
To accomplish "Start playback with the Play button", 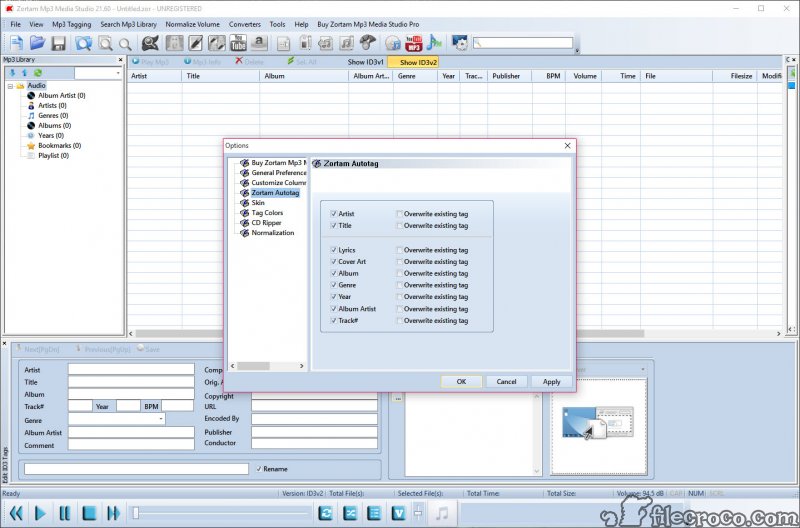I will (40, 513).
